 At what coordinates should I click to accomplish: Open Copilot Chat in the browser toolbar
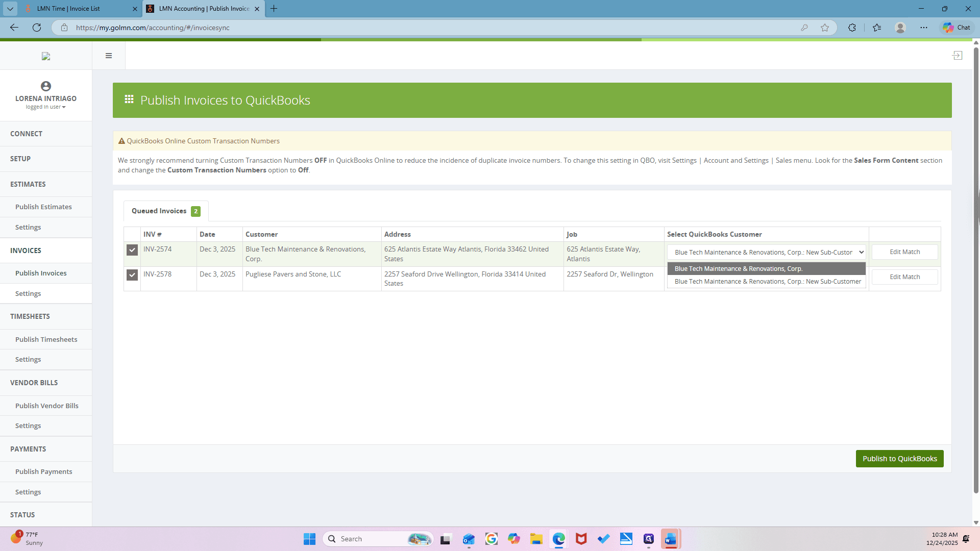957,28
